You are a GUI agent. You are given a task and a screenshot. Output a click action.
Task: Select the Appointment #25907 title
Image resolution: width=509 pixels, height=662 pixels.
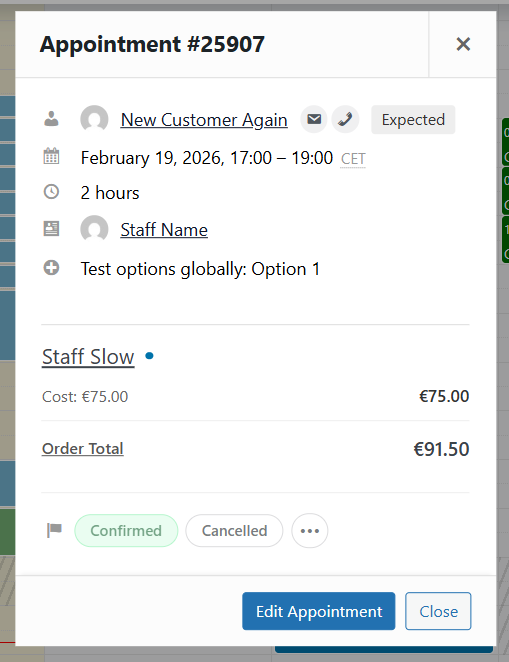152,44
